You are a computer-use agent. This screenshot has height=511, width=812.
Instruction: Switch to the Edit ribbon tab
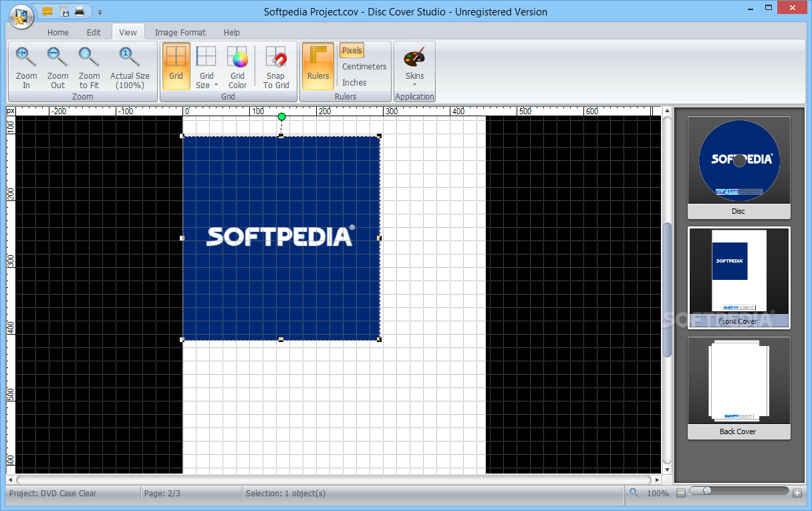coord(94,32)
